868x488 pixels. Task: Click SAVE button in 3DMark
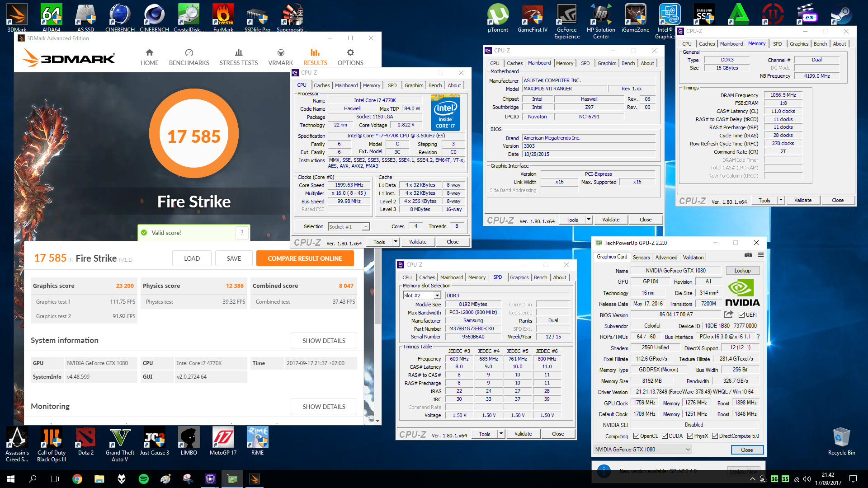(x=234, y=258)
